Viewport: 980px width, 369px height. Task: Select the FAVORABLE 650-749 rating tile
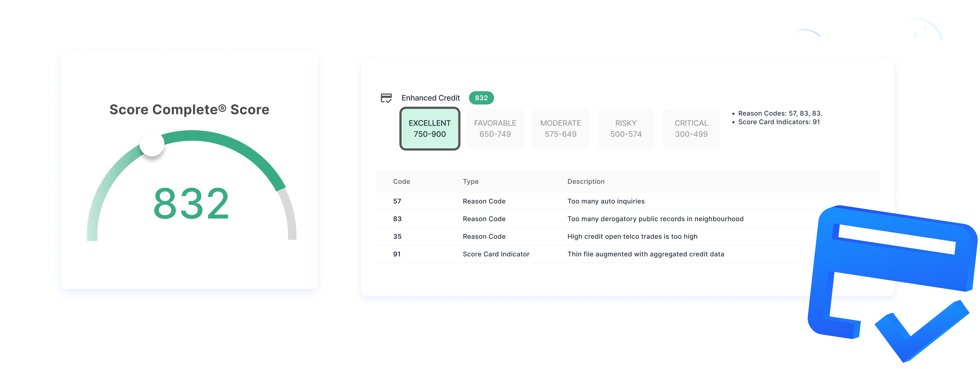495,129
